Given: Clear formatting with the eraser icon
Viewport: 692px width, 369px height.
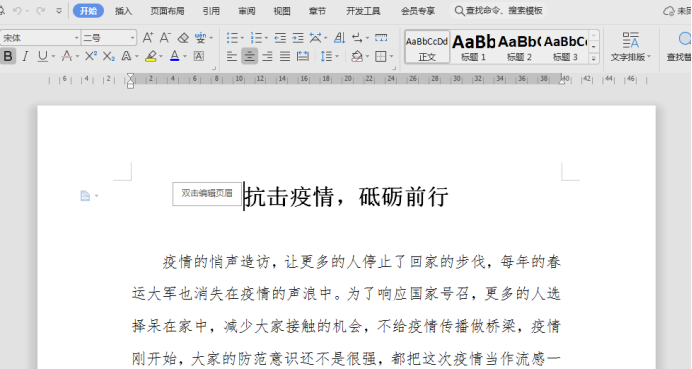Looking at the screenshot, I should click(x=183, y=38).
